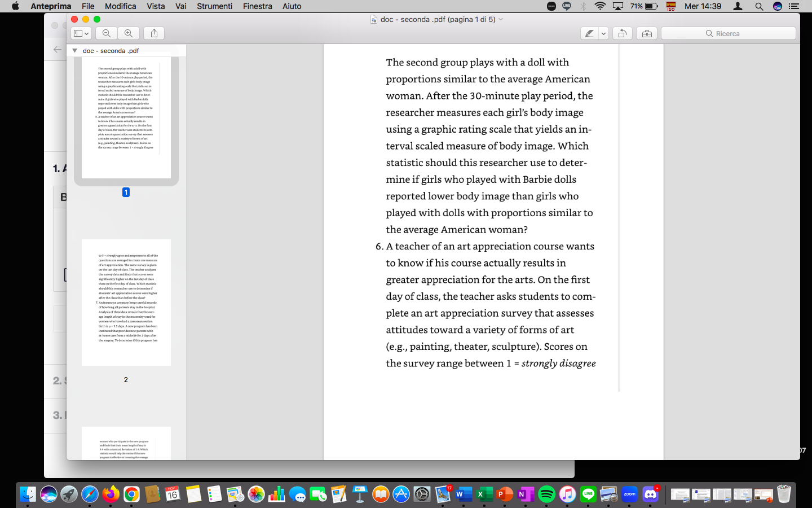Click the back arrow above the sidebar
Image resolution: width=812 pixels, height=508 pixels.
point(57,49)
